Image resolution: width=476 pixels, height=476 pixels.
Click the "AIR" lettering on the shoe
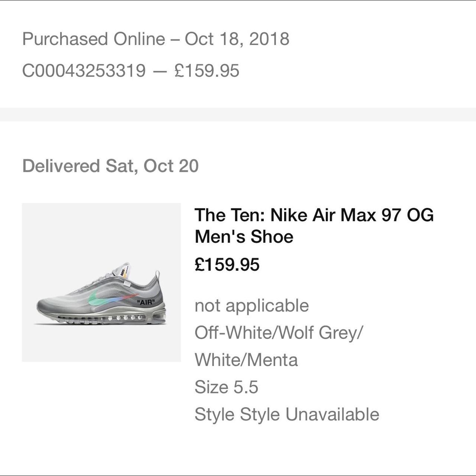145,302
